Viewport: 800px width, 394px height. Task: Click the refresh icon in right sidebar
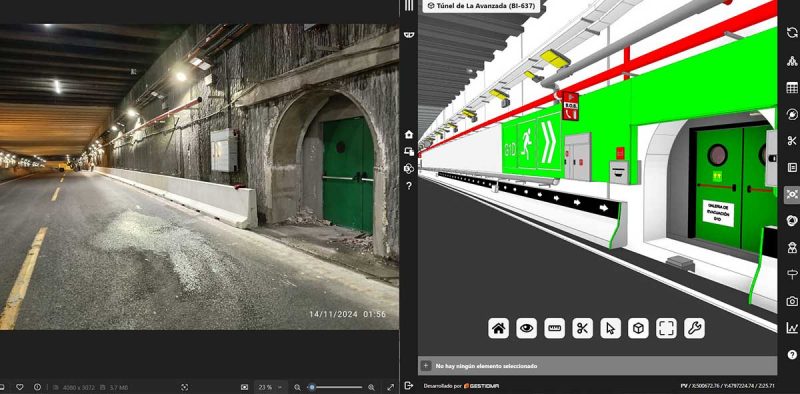[x=792, y=33]
